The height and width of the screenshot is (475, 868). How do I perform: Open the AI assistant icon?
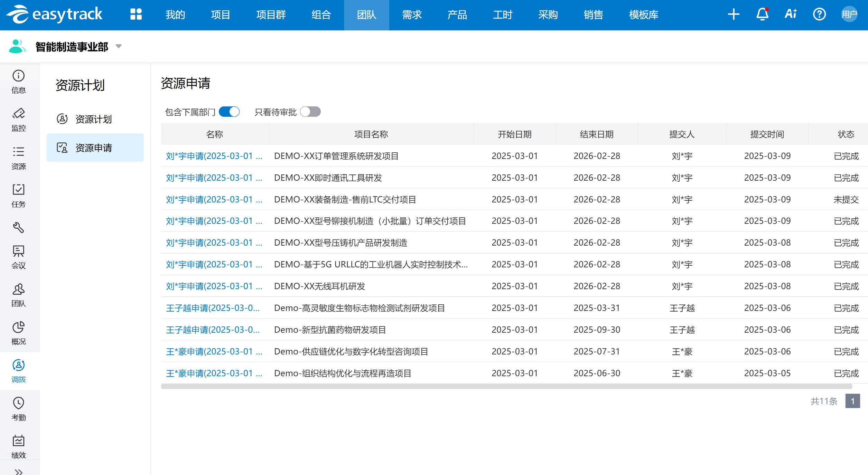[791, 15]
